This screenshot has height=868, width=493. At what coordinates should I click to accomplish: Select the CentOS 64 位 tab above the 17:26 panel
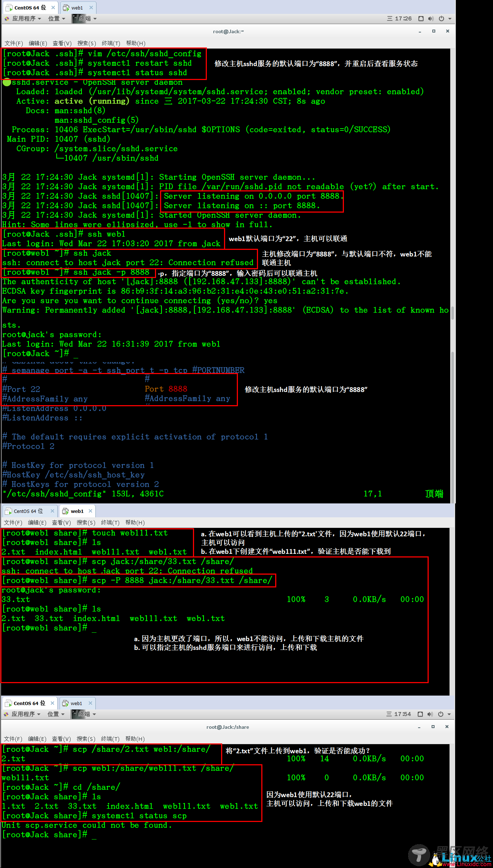tap(30, 8)
